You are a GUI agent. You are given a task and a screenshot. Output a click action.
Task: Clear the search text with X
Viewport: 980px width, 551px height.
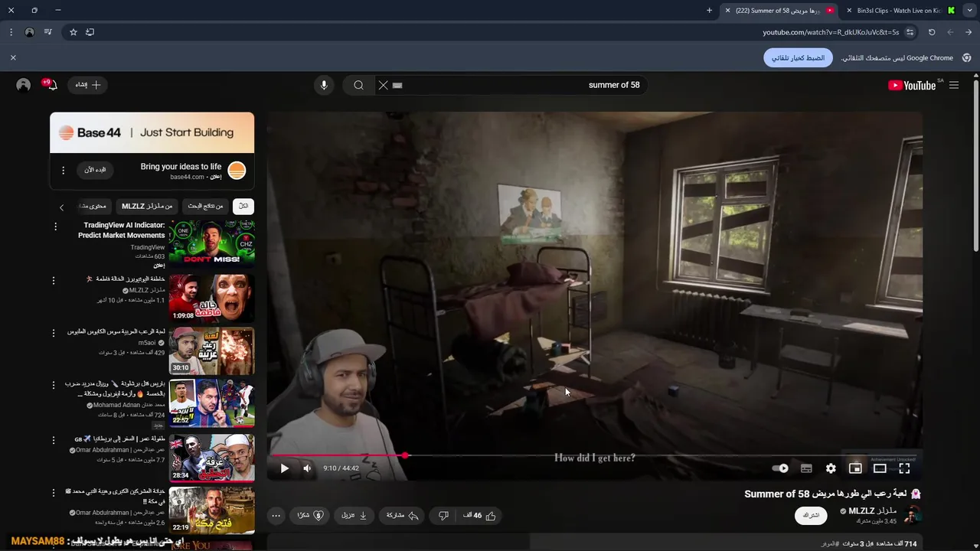(x=383, y=85)
